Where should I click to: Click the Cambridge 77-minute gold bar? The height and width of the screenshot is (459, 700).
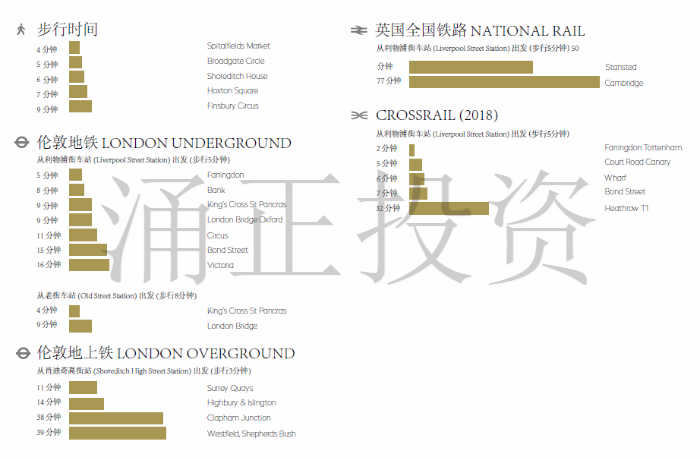click(x=504, y=82)
